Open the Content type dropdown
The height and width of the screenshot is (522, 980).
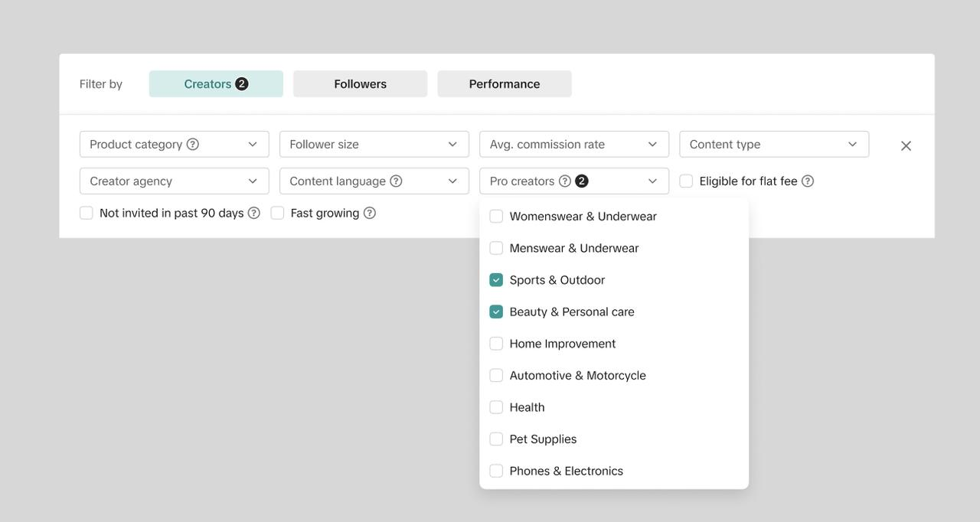(x=773, y=144)
